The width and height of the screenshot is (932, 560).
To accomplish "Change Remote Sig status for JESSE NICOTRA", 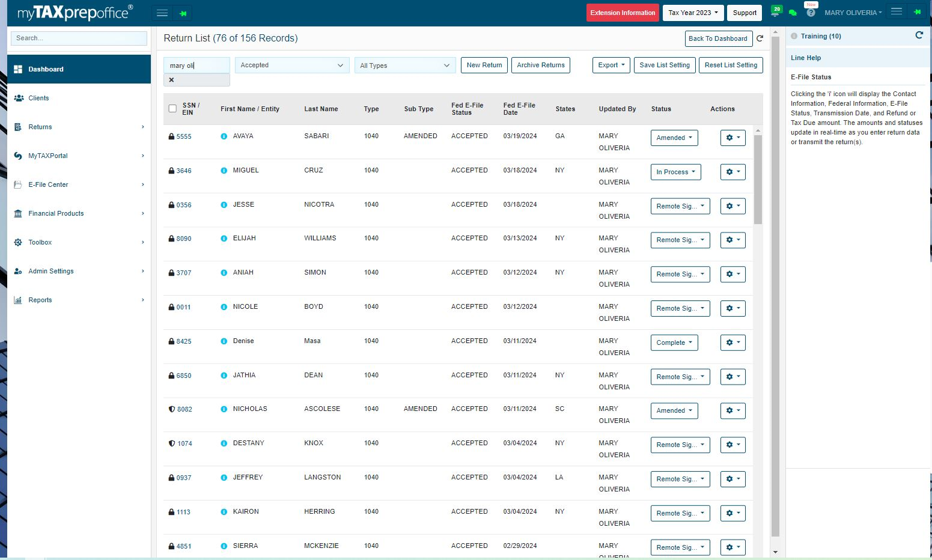I will tap(680, 206).
